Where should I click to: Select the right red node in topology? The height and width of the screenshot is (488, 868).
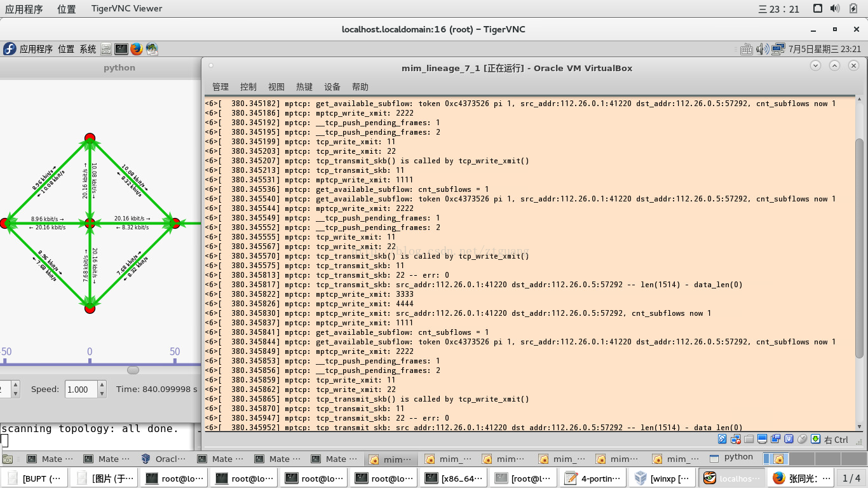(175, 223)
